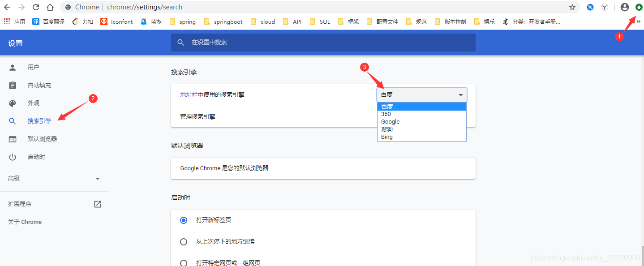Select 打开新标签页 radio button
Viewport: 644px width, 266px height.
[x=183, y=220]
